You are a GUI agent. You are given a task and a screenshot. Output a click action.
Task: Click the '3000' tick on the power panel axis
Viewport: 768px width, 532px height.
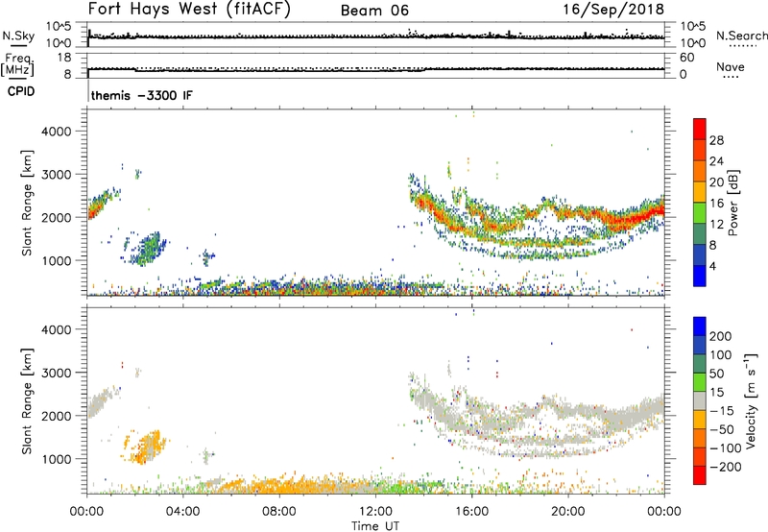[56, 175]
